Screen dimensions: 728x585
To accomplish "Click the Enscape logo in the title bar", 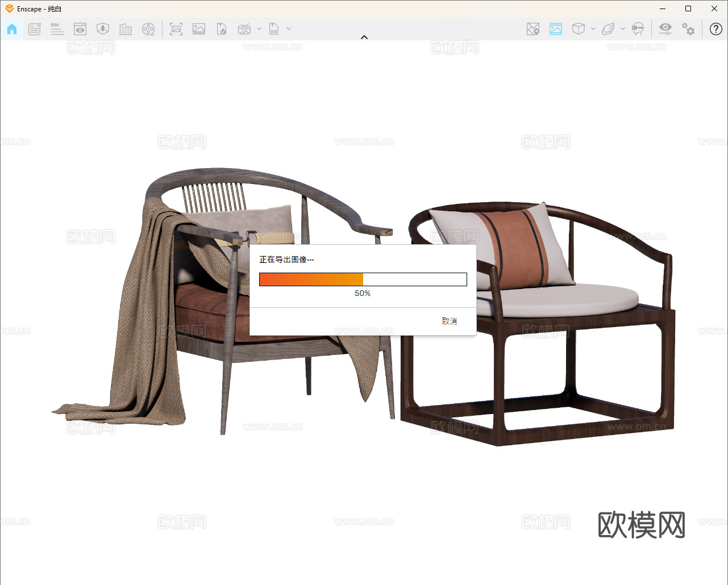I will pyautogui.click(x=9, y=9).
